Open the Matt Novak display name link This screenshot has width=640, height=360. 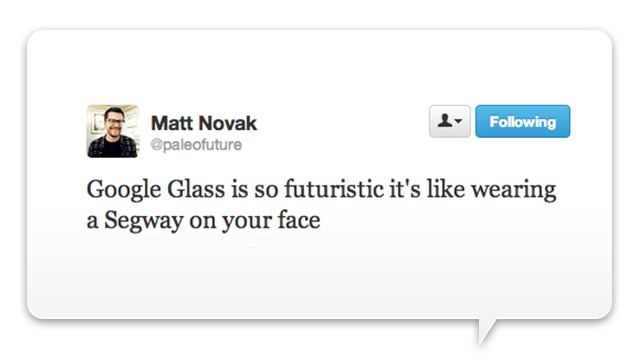pyautogui.click(x=204, y=123)
